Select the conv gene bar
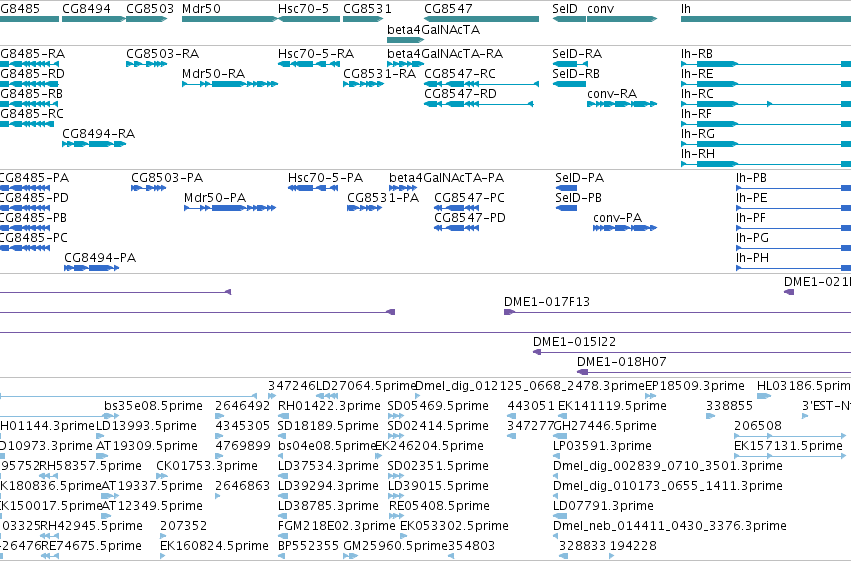 point(622,19)
